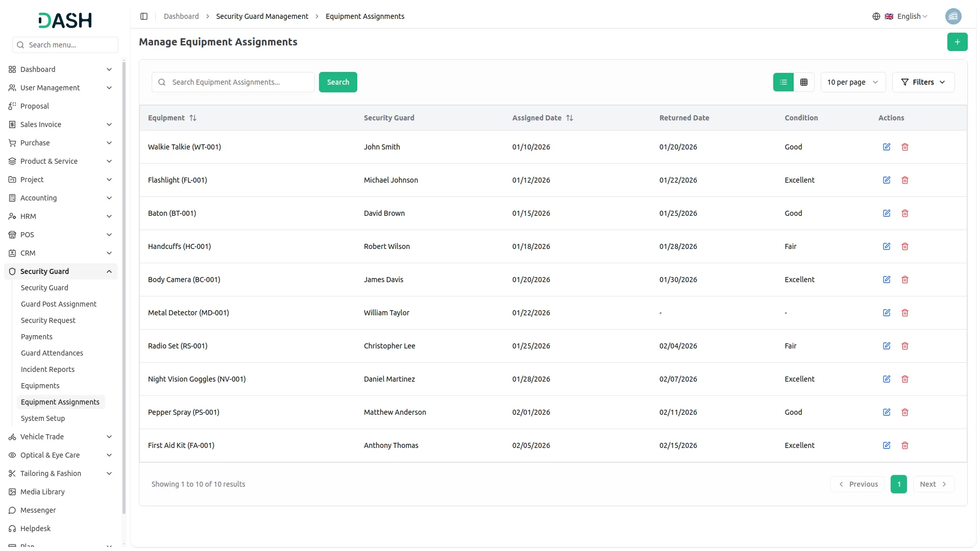The image size is (980, 551).
Task: Switch to grid view
Action: pyautogui.click(x=804, y=82)
